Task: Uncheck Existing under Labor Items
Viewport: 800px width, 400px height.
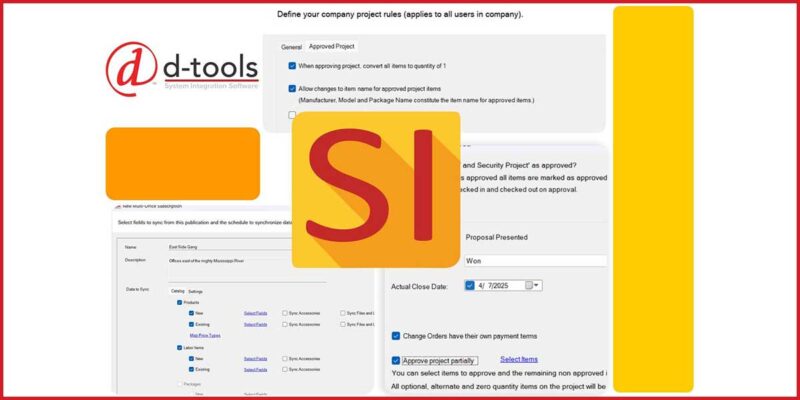Action: coord(191,369)
